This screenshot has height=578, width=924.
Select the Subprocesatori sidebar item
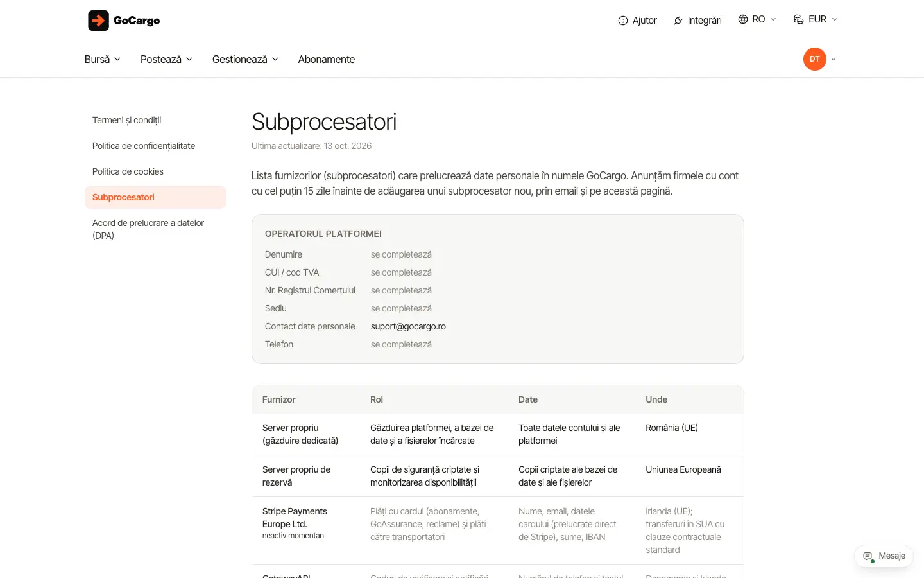(155, 197)
